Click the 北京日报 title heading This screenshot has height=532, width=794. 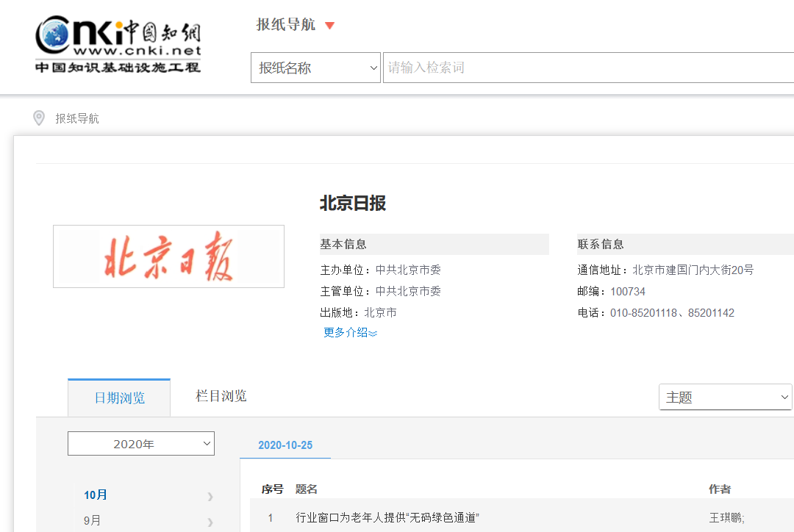[x=353, y=204]
